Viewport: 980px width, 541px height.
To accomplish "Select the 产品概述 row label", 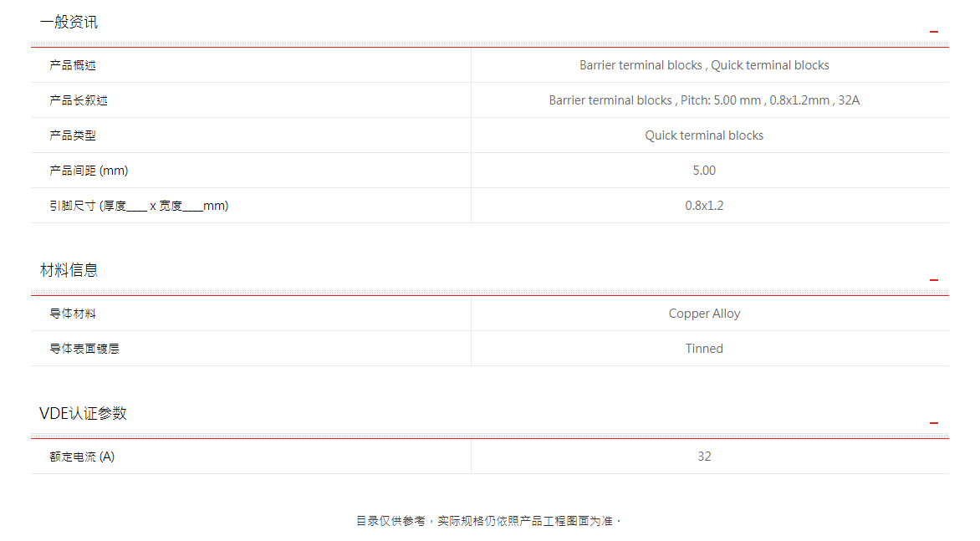I will tap(73, 65).
